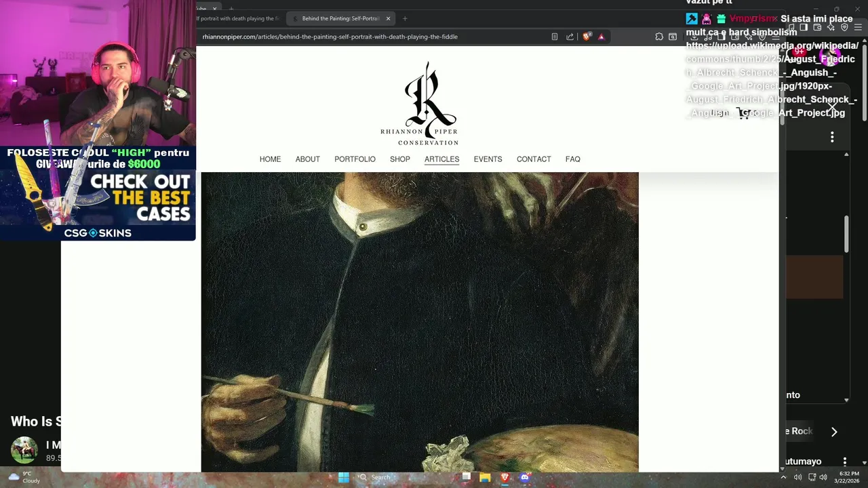Open the weather widget showing 9°C Cloudy
This screenshot has width=868, height=488.
[23, 477]
